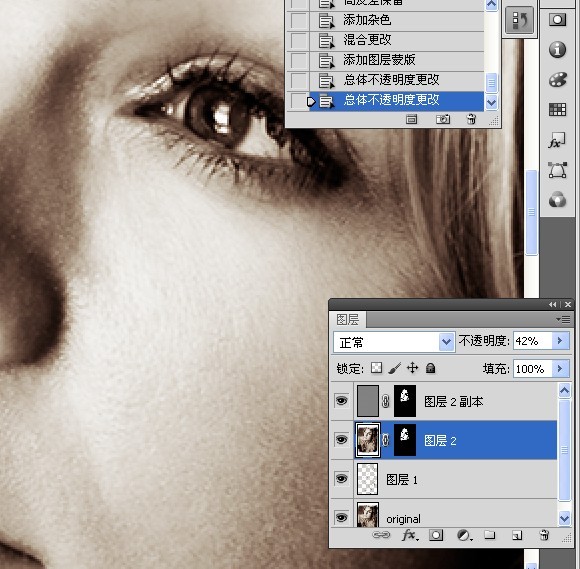Select the 图层 2 副本 layer name

coord(453,401)
